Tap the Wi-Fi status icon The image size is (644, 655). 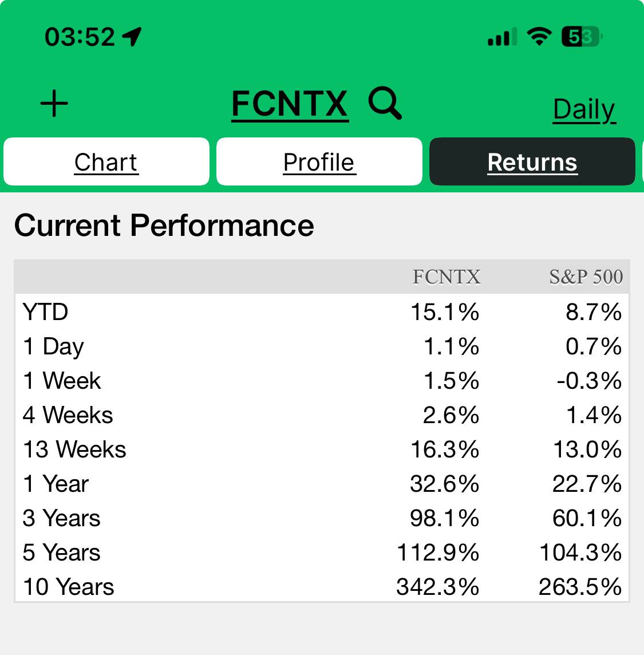click(x=539, y=37)
